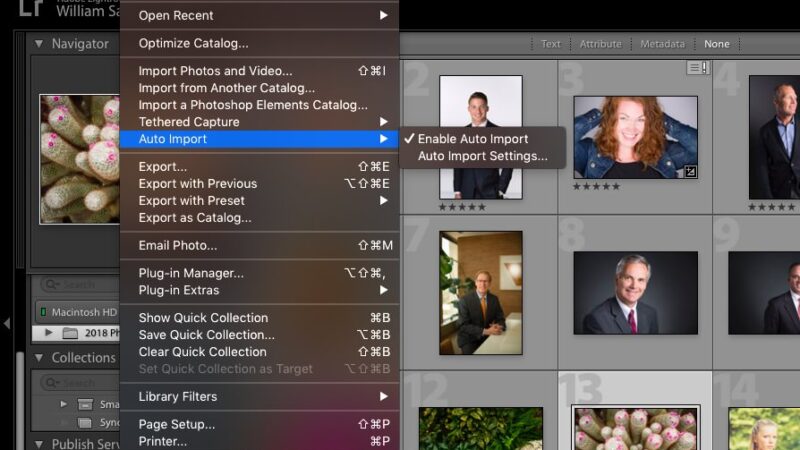800x450 pixels.
Task: Choose Export as Catalog...
Action: (x=259, y=218)
